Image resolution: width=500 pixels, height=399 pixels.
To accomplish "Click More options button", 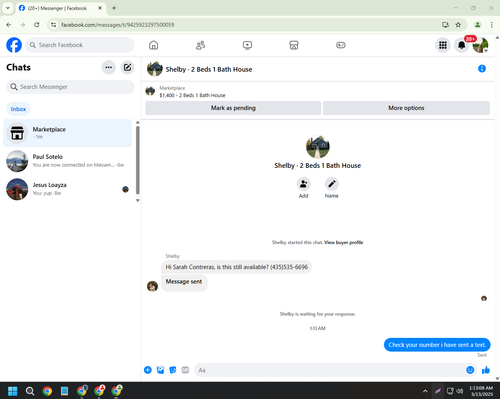I will click(x=406, y=108).
